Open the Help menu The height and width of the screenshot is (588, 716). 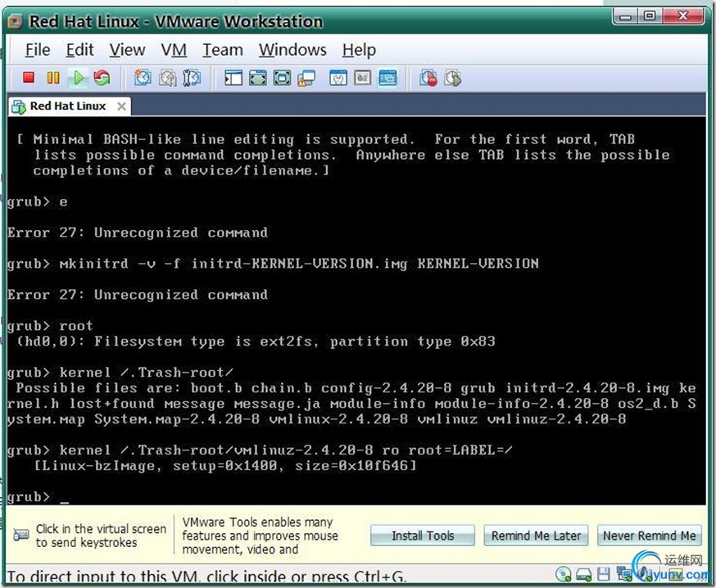(360, 49)
